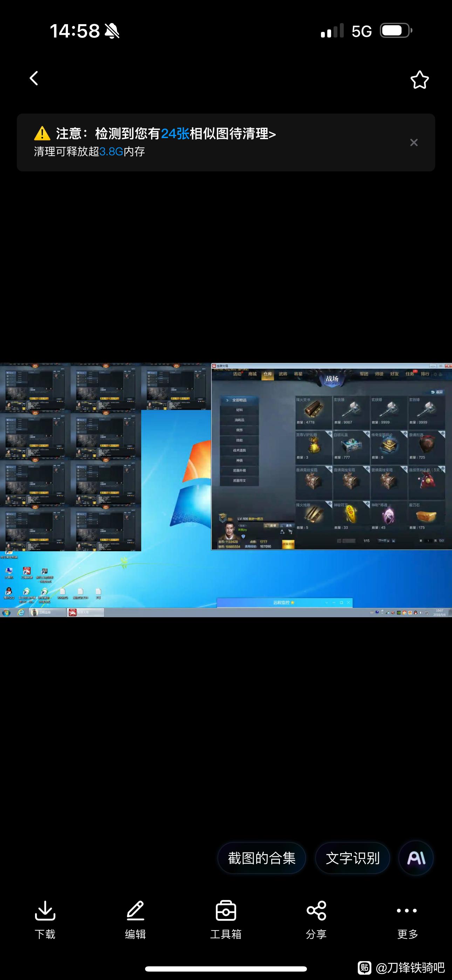The height and width of the screenshot is (980, 452).
Task: Open the 商城 shop tab
Action: tap(252, 374)
